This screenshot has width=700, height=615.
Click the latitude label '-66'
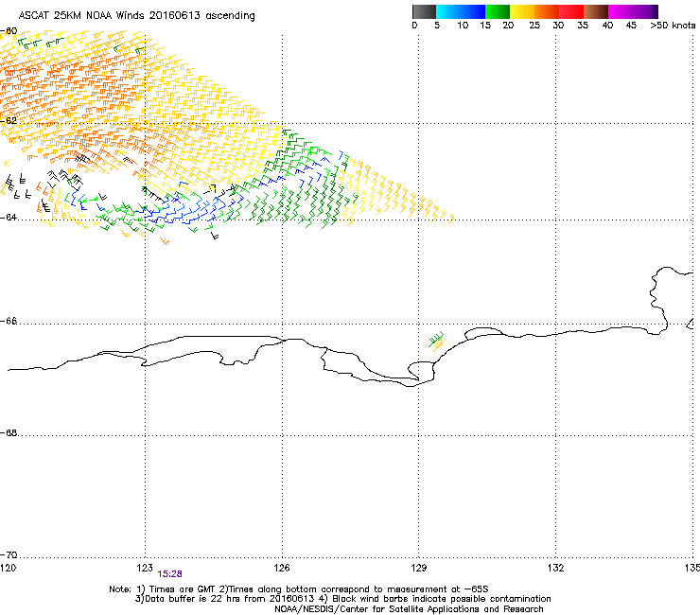pos(9,321)
